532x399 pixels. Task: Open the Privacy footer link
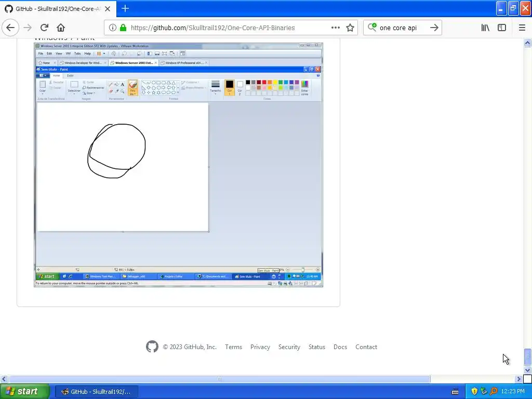pos(260,347)
